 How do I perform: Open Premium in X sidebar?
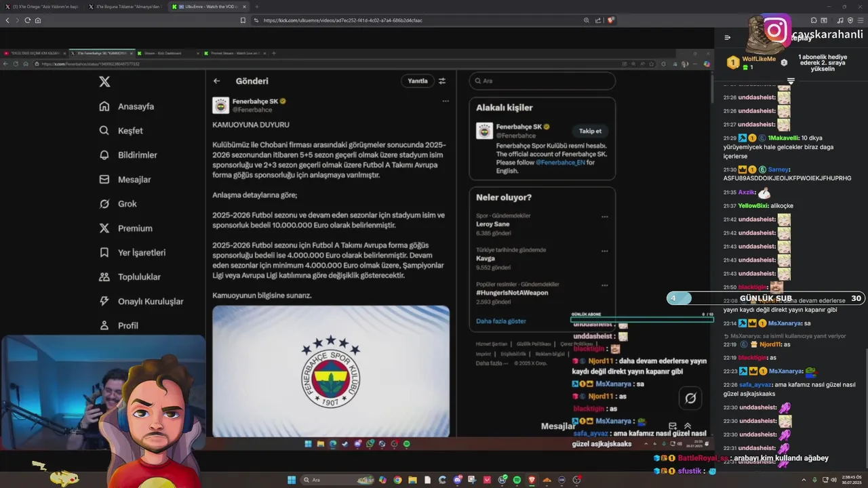click(125, 228)
